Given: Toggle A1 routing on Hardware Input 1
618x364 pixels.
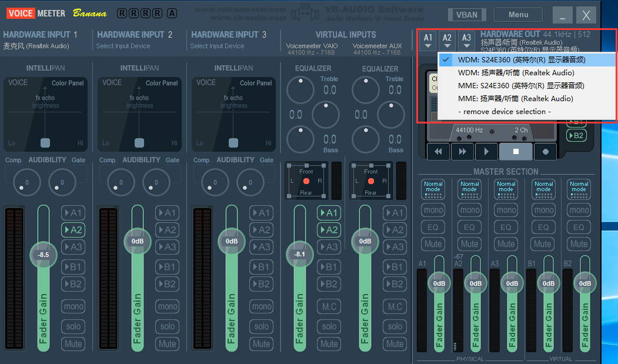Looking at the screenshot, I should pyautogui.click(x=74, y=213).
